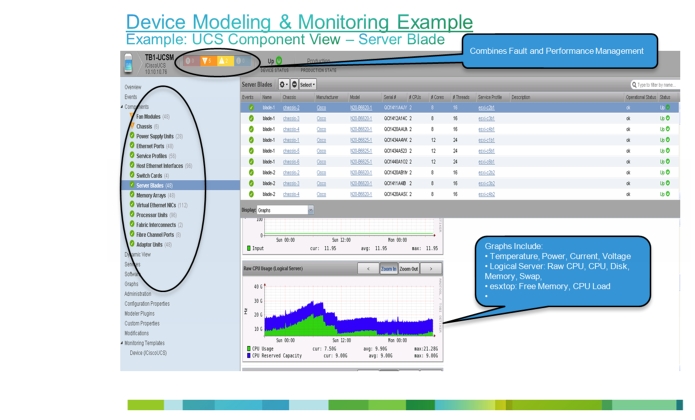Open chassis-1 link in blade-1 row
Image resolution: width=695 pixels, height=420 pixels.
click(x=291, y=140)
